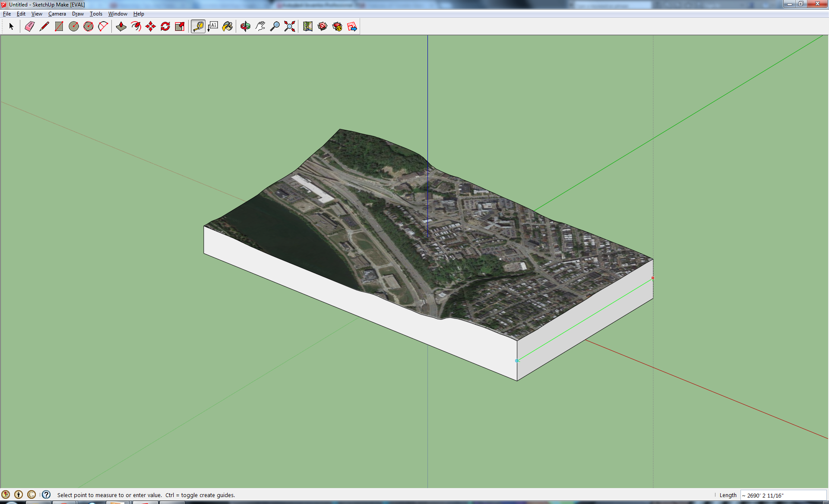
Task: Select the Move tool
Action: coord(151,26)
